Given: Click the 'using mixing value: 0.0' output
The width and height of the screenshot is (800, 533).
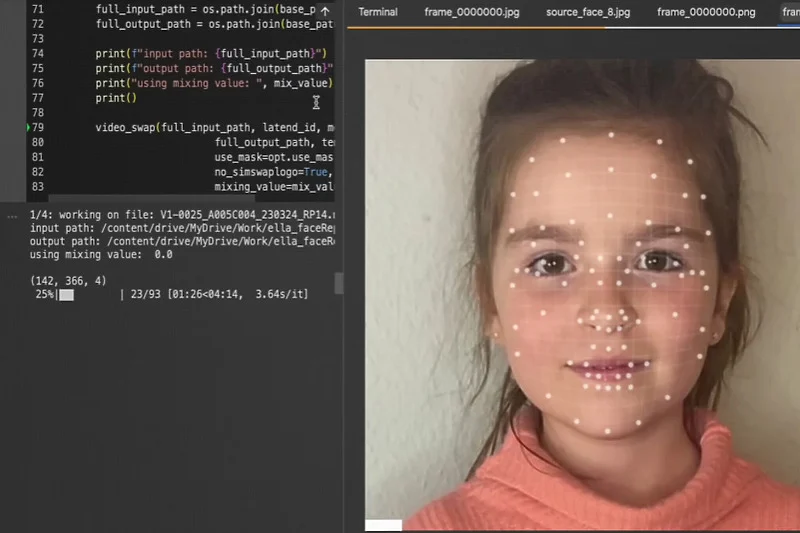Looking at the screenshot, I should click(x=101, y=255).
